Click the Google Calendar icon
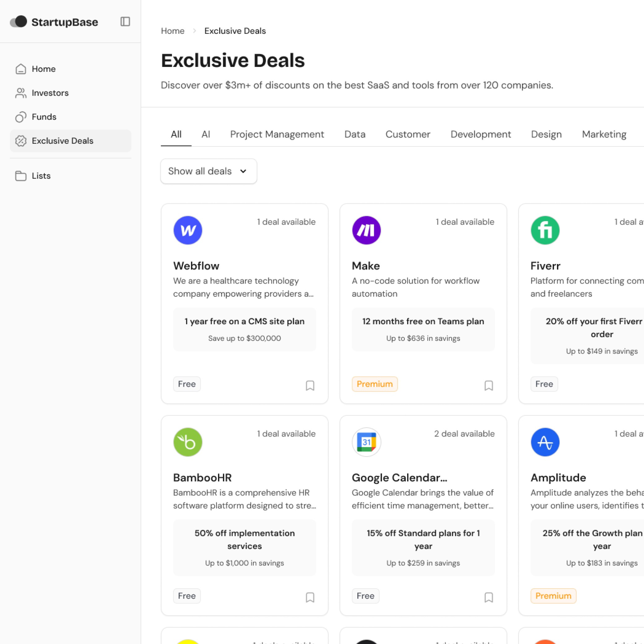Image resolution: width=644 pixels, height=644 pixels. point(366,442)
